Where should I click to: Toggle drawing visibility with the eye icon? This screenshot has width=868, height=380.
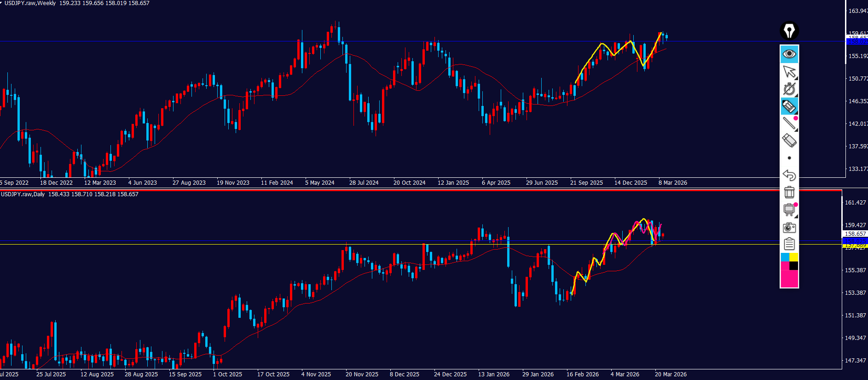coord(789,54)
